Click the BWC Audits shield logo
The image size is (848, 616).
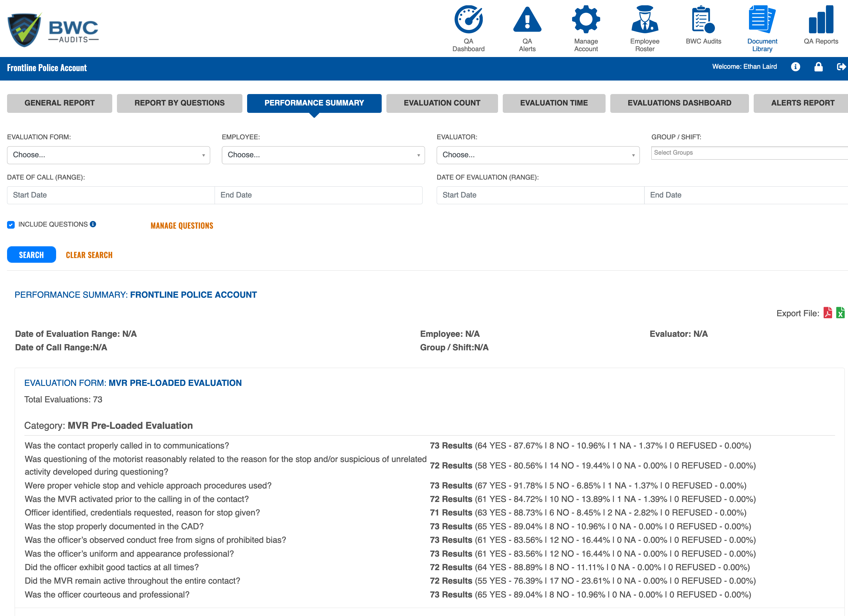25,30
